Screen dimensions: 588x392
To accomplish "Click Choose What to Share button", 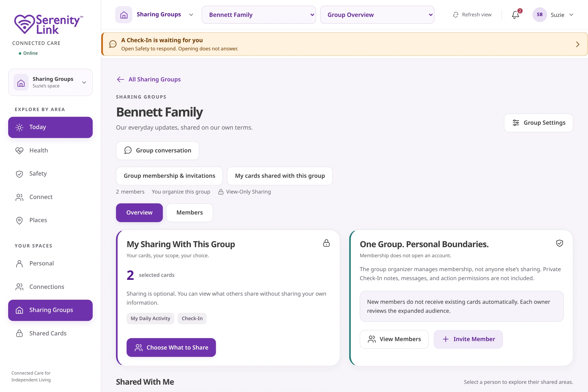I will [171, 347].
